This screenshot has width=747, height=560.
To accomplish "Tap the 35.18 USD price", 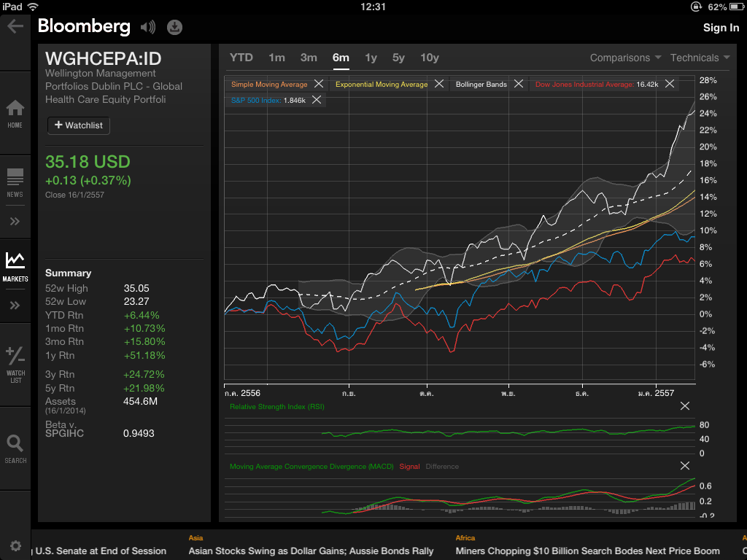I will 88,162.
